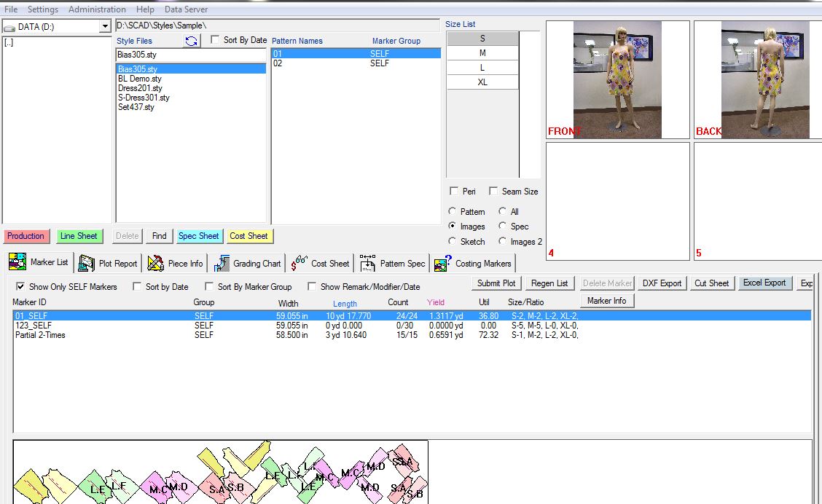Screen dimensions: 822x504
Task: Select the Marker List tab icon
Action: coord(17,262)
